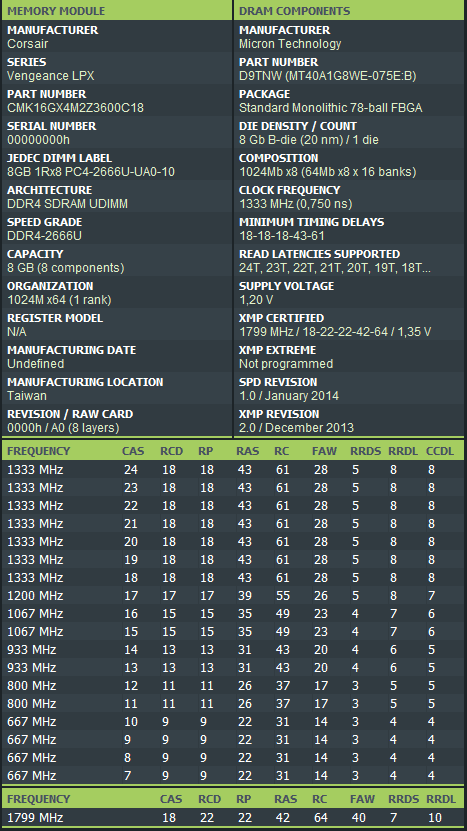Select the 1799 MHz XMP profile row
This screenshot has height=831, width=467.
click(x=233, y=818)
